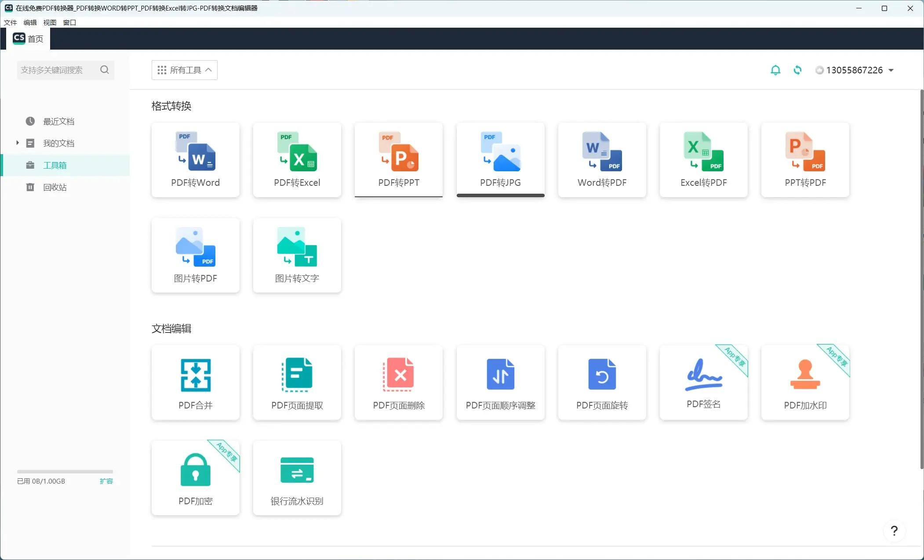The height and width of the screenshot is (560, 924).
Task: Open the 窗口 menu
Action: (x=69, y=22)
